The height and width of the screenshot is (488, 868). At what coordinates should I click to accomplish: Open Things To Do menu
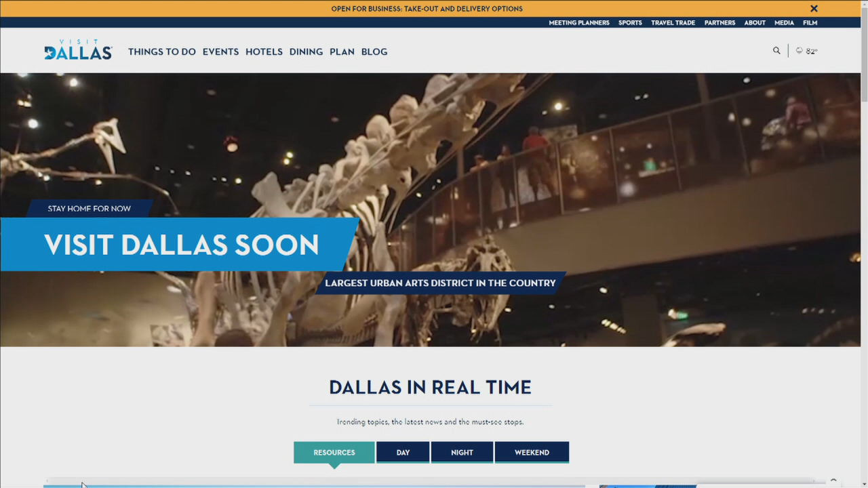[x=162, y=52]
